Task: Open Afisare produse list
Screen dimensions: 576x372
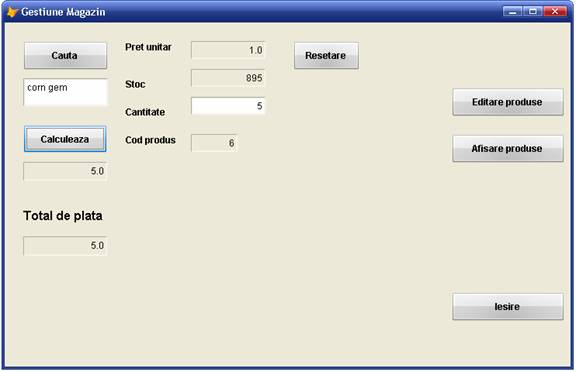Action: (508, 148)
